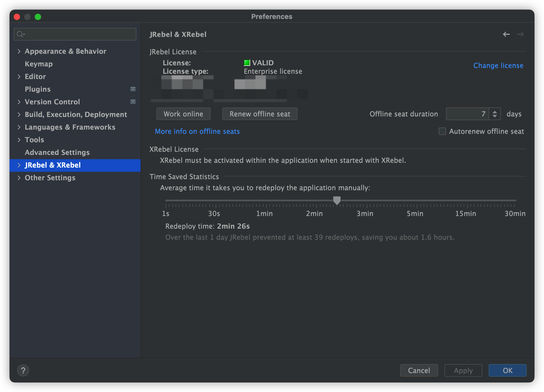Enable Autorenew offline seat checkbox

coord(442,131)
